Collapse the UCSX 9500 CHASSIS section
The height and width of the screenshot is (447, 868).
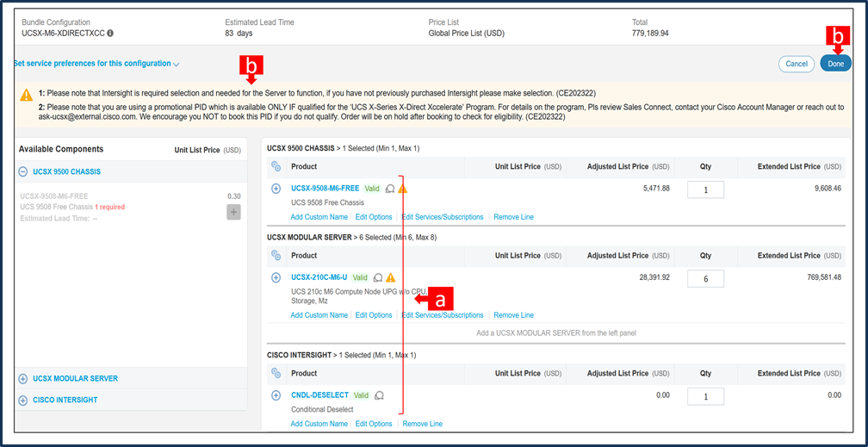[22, 171]
